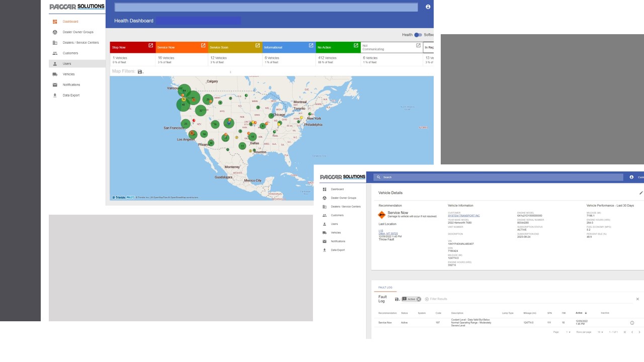Click the Stop Now red status card

(133, 47)
